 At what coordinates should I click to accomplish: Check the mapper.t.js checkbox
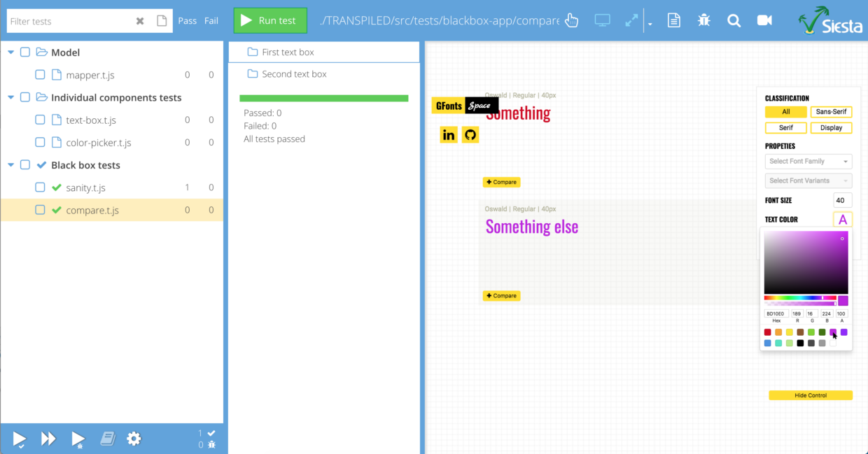(40, 75)
